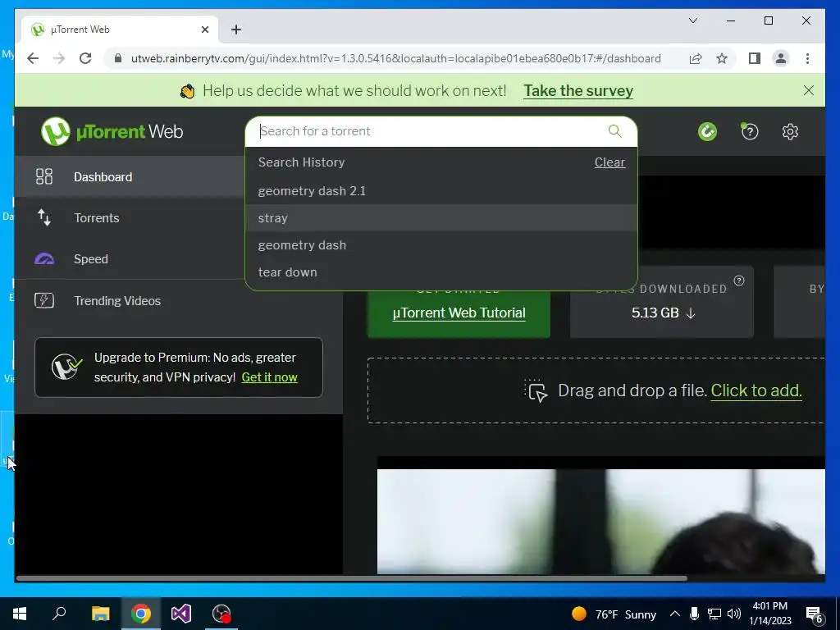The image size is (840, 630).
Task: Open the Windows Start menu
Action: (20, 614)
